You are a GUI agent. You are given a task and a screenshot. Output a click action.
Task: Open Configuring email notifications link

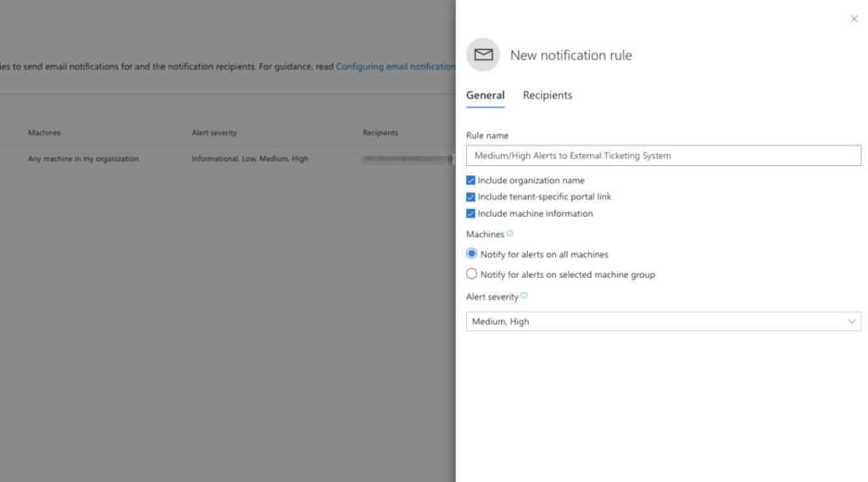[x=395, y=66]
